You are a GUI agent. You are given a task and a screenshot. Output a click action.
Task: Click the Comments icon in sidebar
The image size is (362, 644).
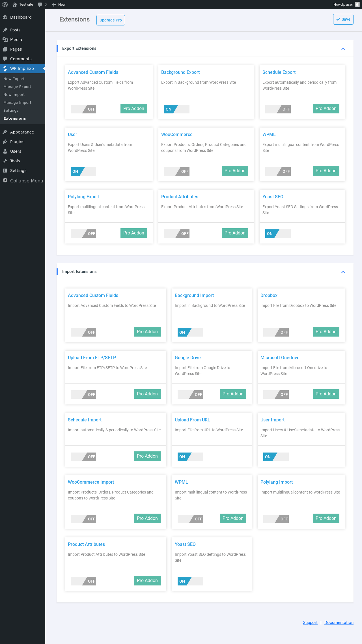coord(5,59)
